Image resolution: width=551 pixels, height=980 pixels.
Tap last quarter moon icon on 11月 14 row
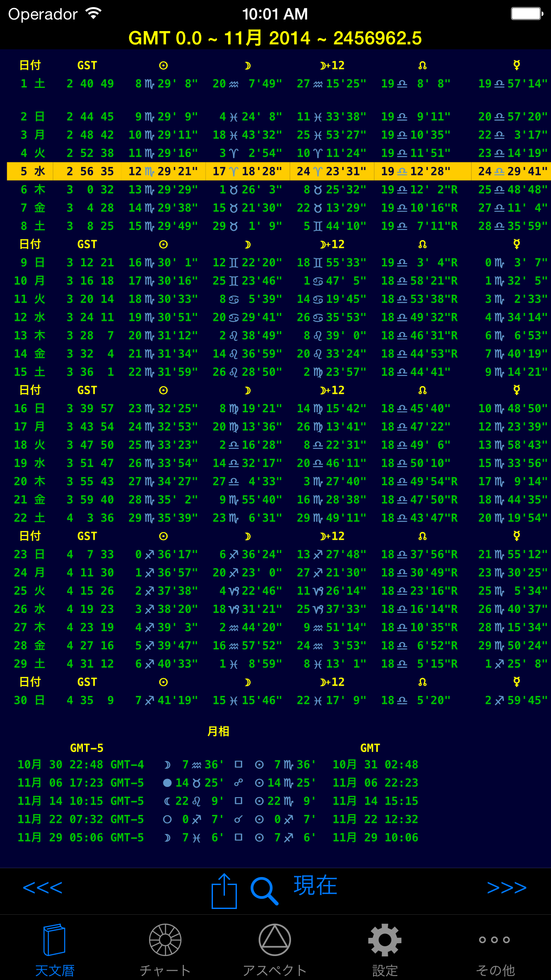click(167, 802)
